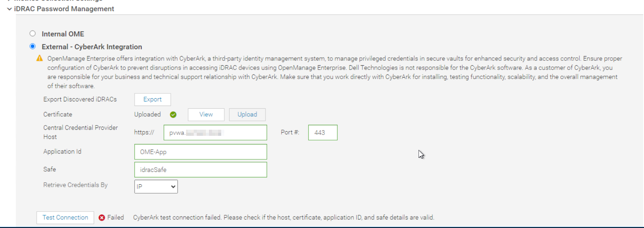The height and width of the screenshot is (228, 644).
Task: Click into the Port number field
Action: point(323,132)
